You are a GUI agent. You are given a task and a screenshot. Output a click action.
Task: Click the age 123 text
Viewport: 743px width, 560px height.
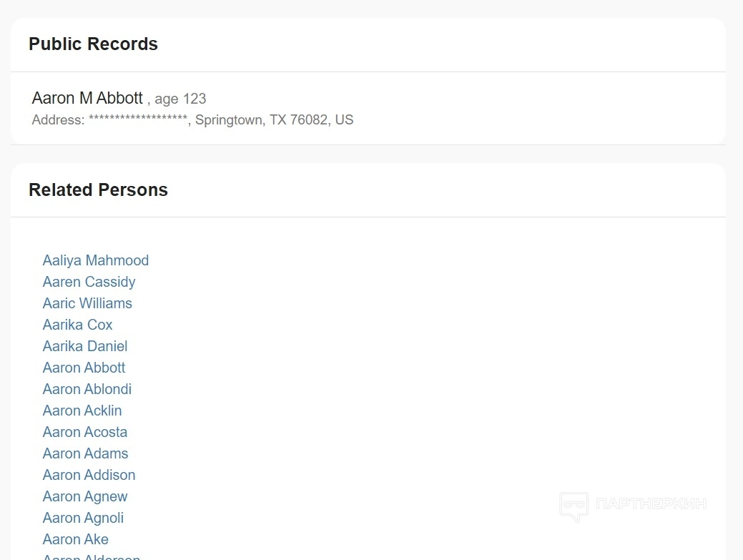[180, 99]
